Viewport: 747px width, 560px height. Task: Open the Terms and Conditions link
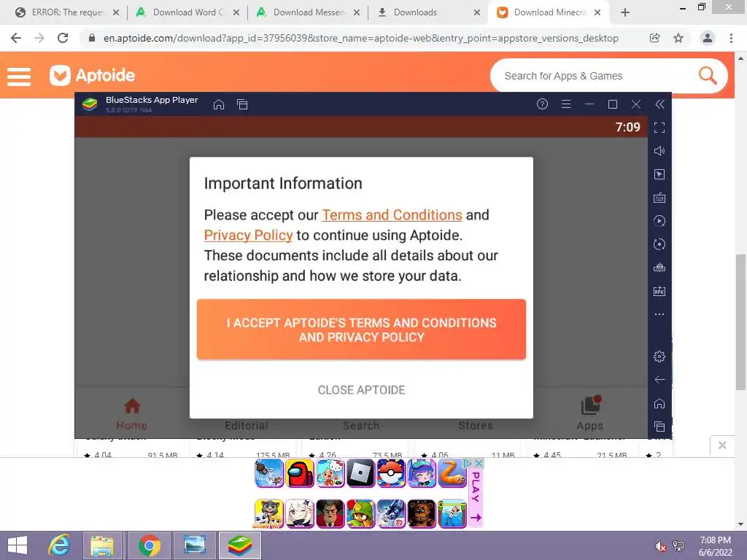[392, 215]
